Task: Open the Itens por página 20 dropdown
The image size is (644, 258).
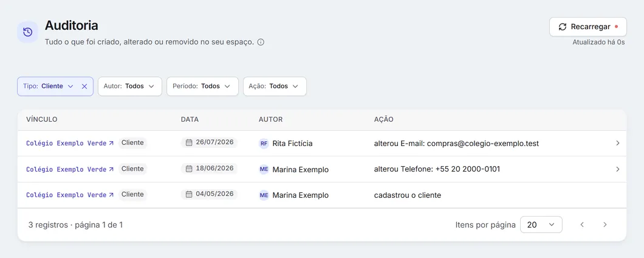Action: 541,225
